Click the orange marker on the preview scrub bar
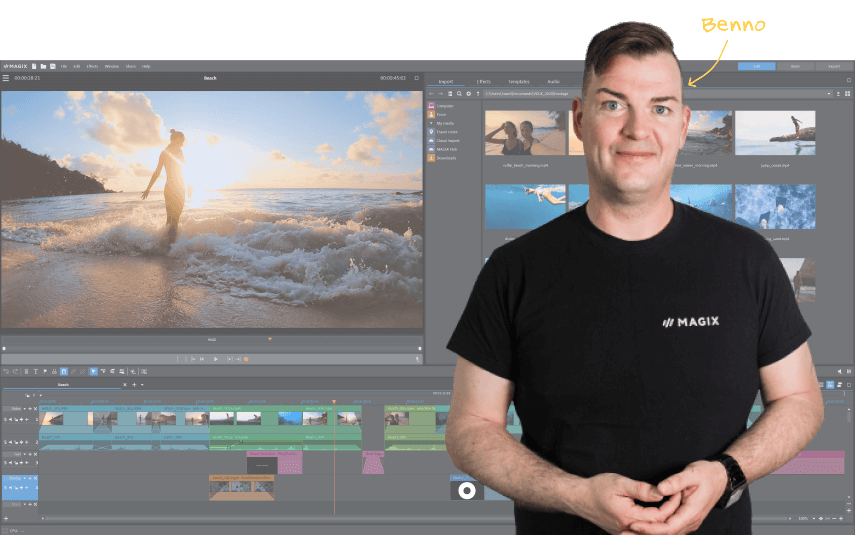 coord(270,339)
